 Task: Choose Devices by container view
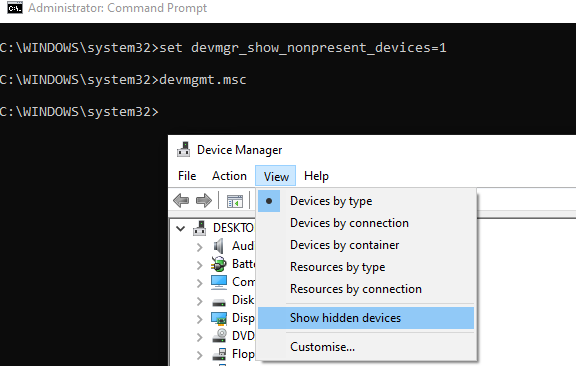(366, 245)
